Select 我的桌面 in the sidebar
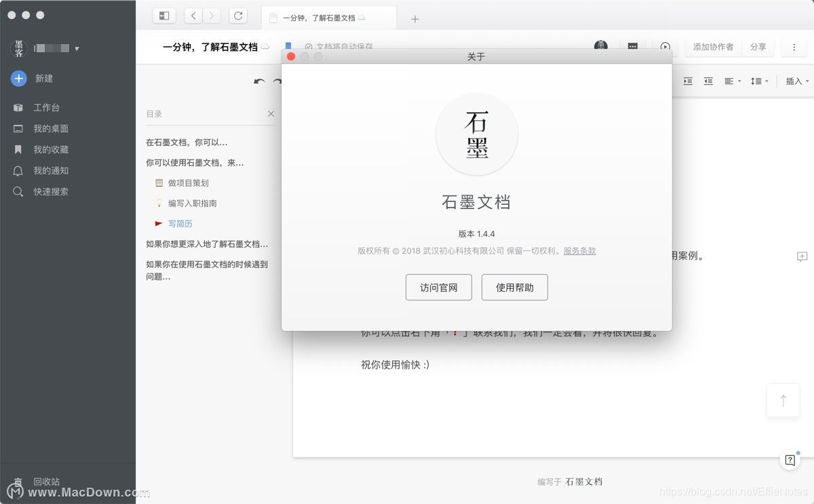Viewport: 814px width, 504px height. tap(46, 128)
